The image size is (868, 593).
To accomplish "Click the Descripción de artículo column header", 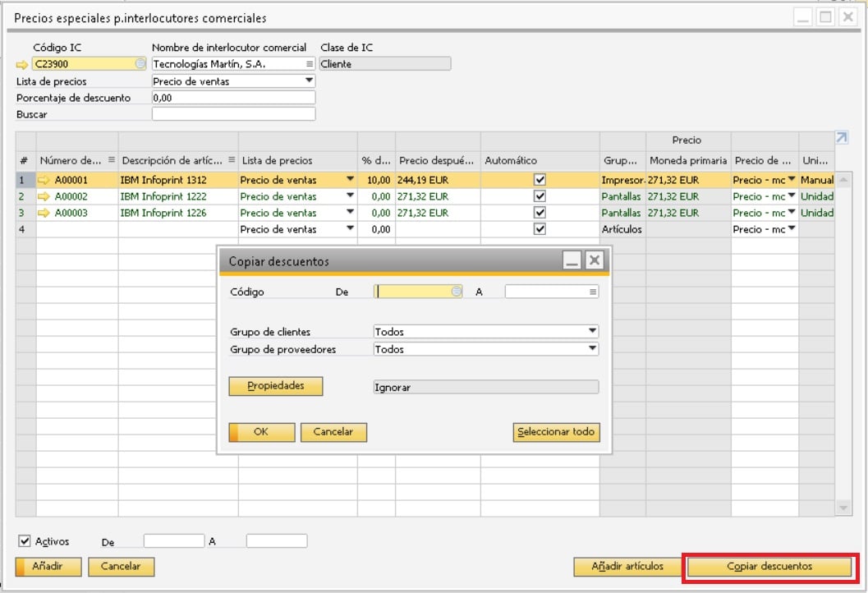I will point(178,160).
